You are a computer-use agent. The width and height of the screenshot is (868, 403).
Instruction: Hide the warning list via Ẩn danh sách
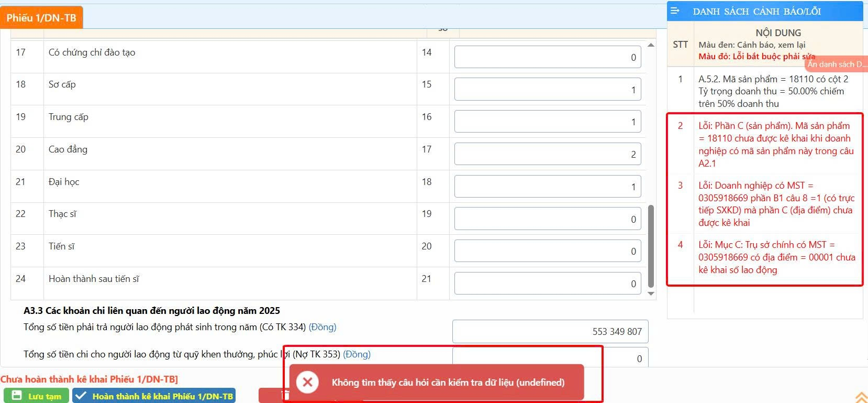(x=836, y=64)
